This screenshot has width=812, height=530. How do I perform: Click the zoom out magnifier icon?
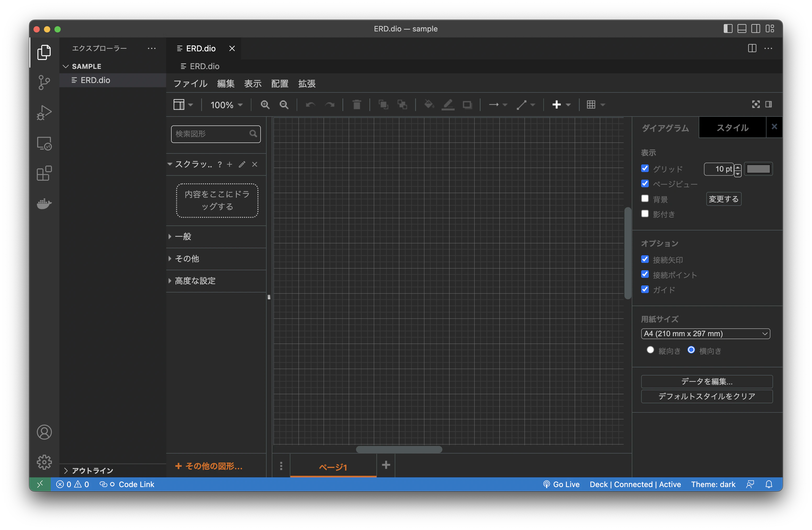coord(284,105)
